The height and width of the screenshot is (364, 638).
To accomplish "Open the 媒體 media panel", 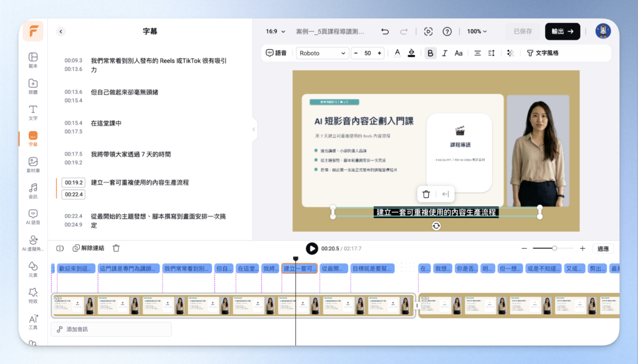I will click(33, 86).
